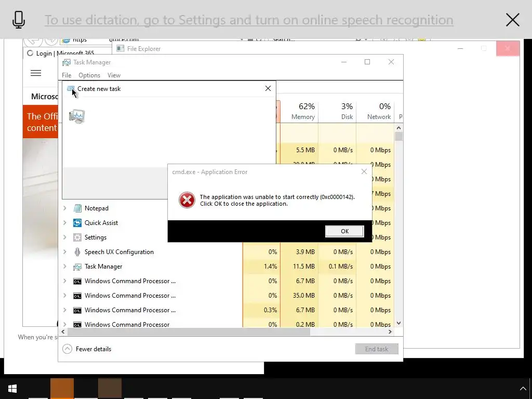Image resolution: width=532 pixels, height=399 pixels.
Task: Close the File Explorer window
Action: (x=508, y=48)
